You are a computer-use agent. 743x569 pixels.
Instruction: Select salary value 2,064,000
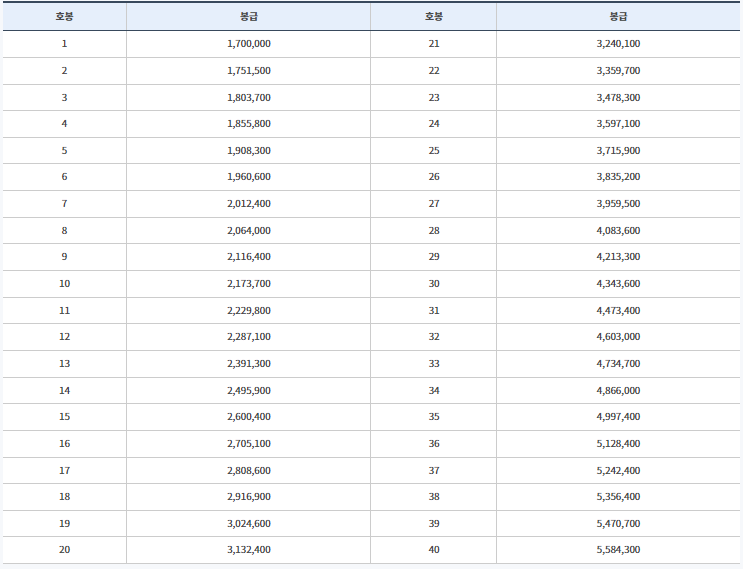(249, 231)
